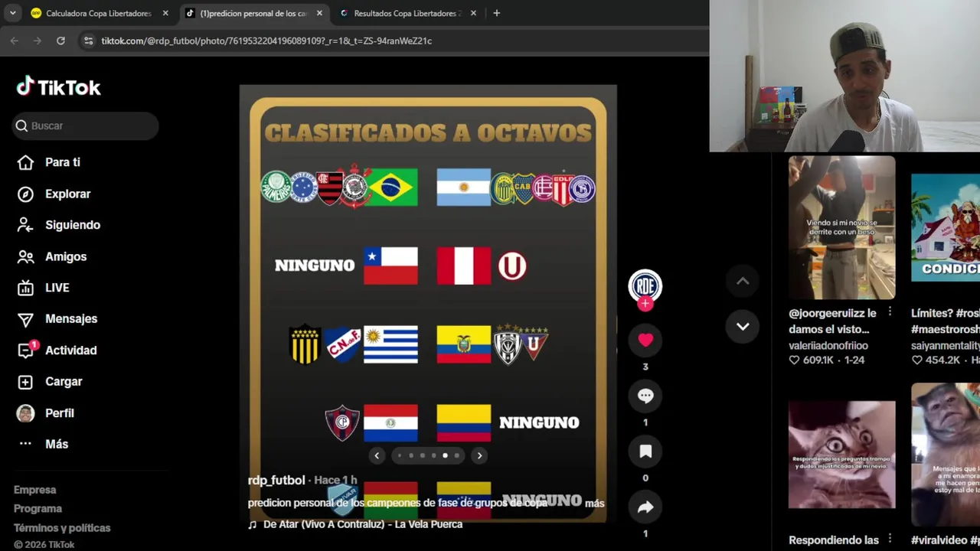Select the first slide dot

(400, 455)
